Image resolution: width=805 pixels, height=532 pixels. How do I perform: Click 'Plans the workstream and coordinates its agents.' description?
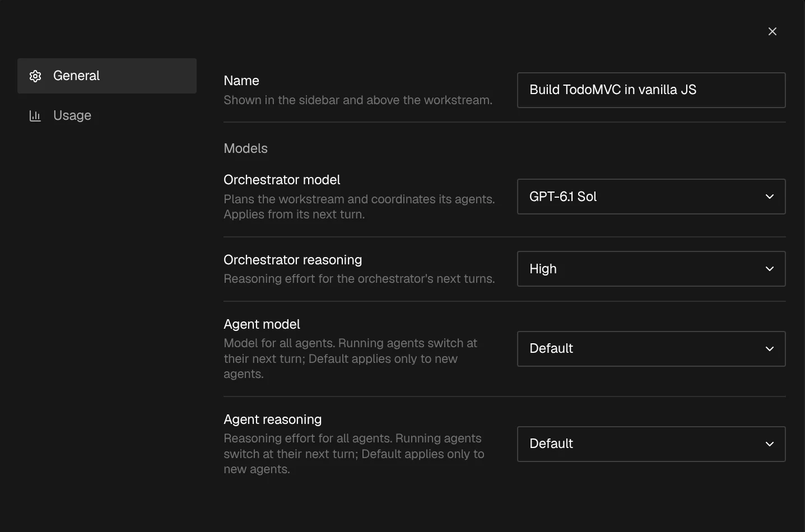359,207
